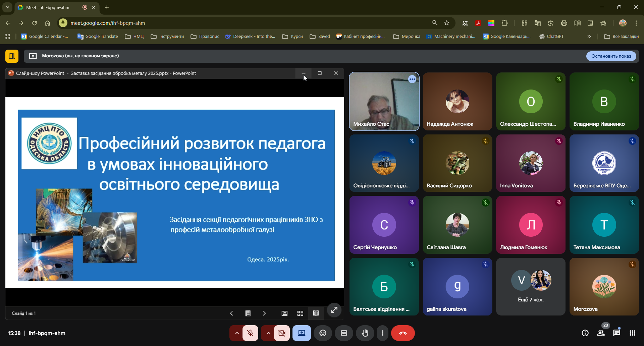Leave the call with red hangup button

pyautogui.click(x=403, y=333)
